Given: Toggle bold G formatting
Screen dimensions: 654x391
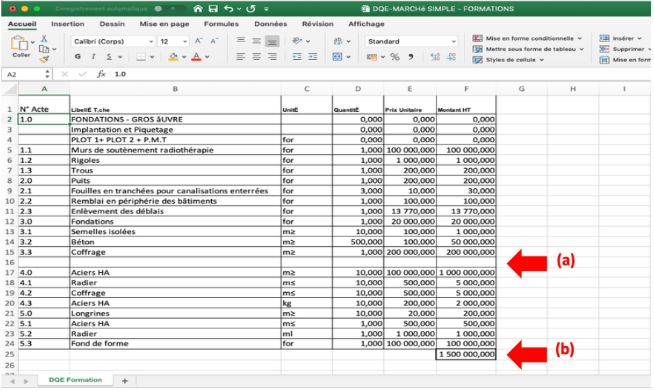Looking at the screenshot, I should pyautogui.click(x=78, y=57).
